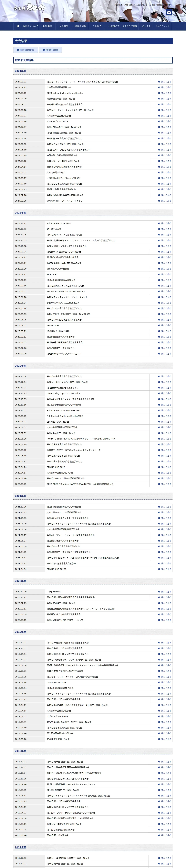Select event name 龍士會交流大会 in 2023
The width and height of the screenshot is (186, 868).
coord(54,229)
